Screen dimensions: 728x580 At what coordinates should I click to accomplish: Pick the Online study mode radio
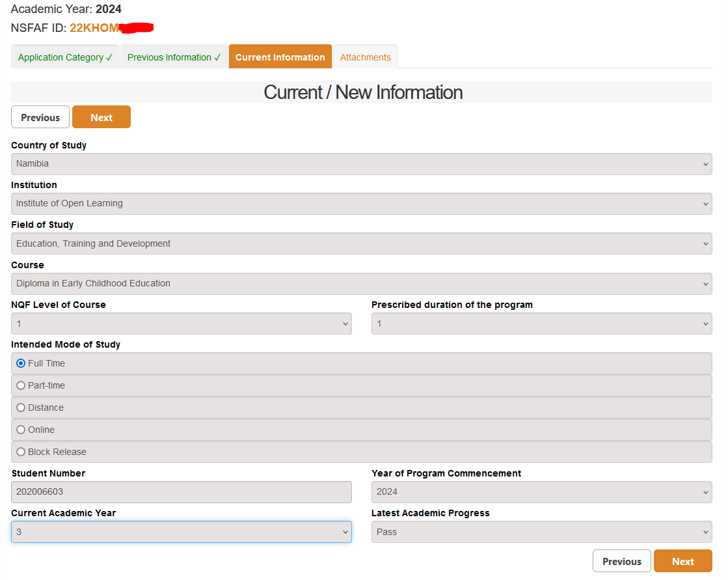tap(21, 430)
